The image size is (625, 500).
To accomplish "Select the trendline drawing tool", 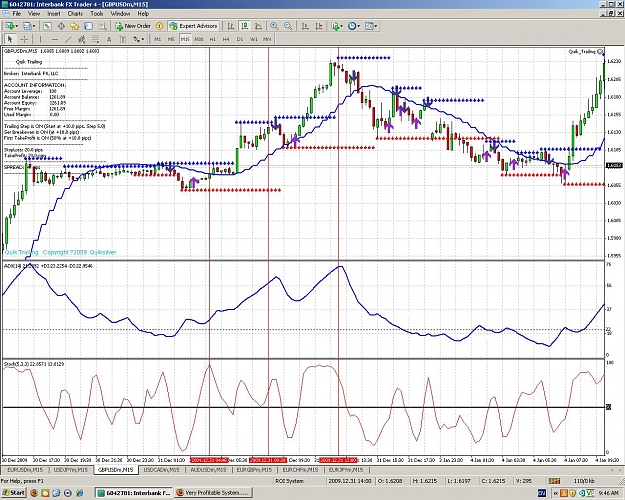I will click(x=68, y=39).
